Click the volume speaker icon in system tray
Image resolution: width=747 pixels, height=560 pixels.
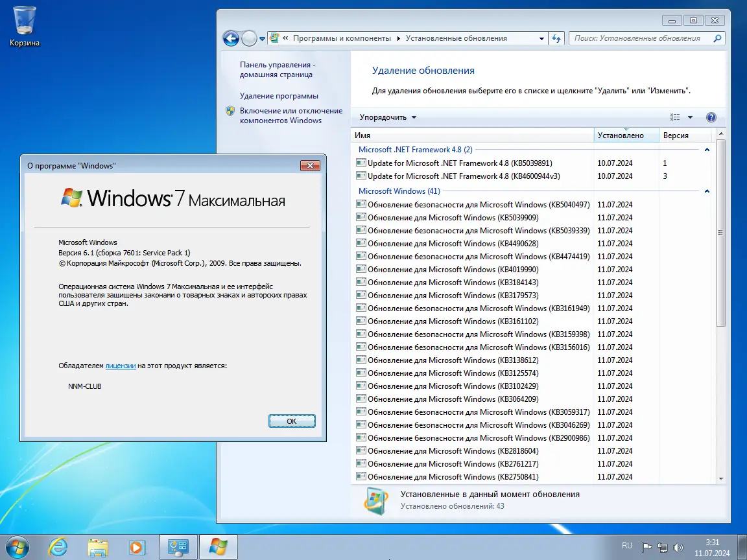coord(678,546)
